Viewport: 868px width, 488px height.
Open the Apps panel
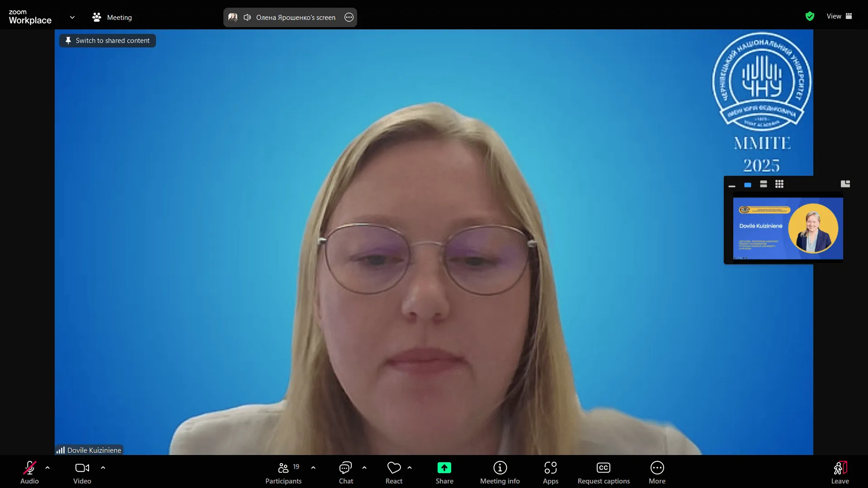tap(551, 473)
